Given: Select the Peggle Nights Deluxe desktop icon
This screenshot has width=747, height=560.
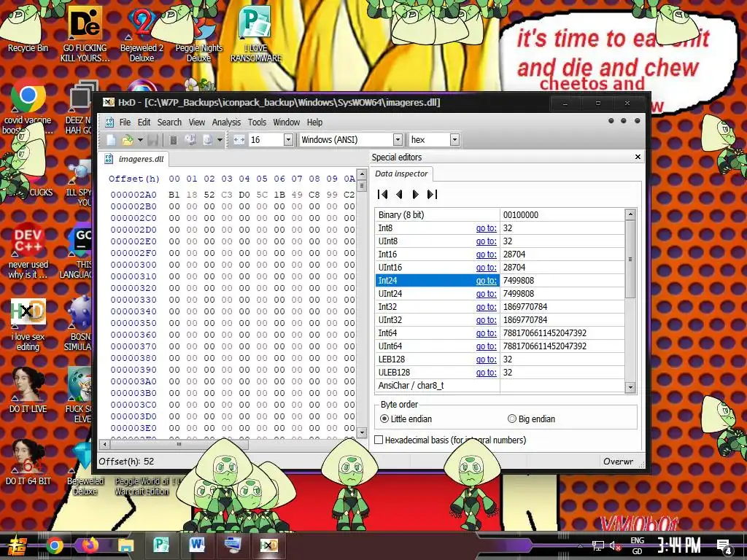Looking at the screenshot, I should click(198, 34).
